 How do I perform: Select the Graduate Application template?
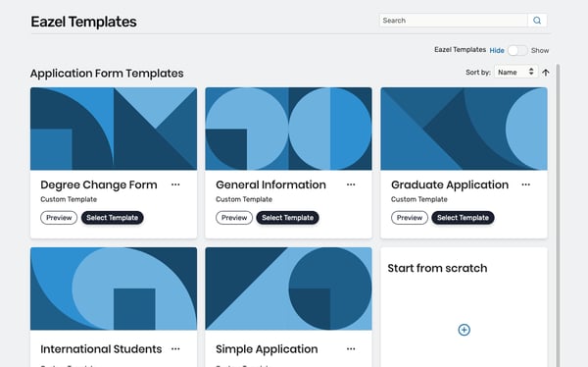pos(463,218)
